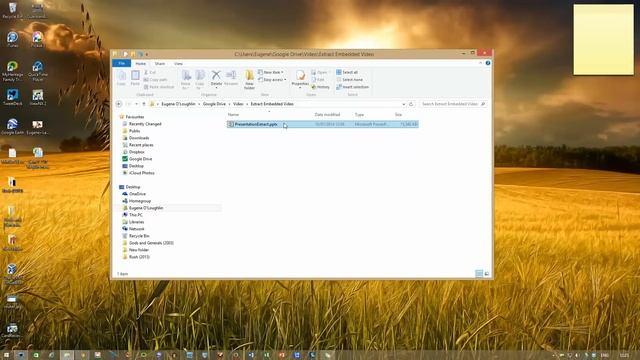
Task: Select the PresentationExtract.pptx file
Action: click(x=322, y=124)
